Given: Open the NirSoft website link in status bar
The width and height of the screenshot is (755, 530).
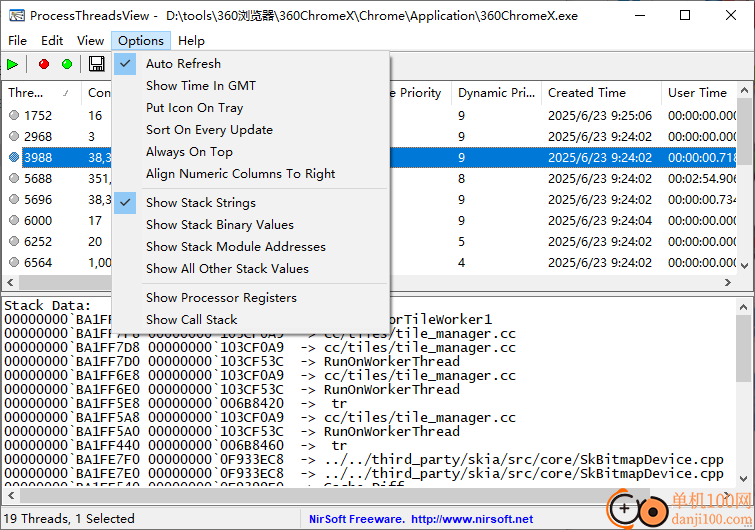Looking at the screenshot, I should pos(472,519).
